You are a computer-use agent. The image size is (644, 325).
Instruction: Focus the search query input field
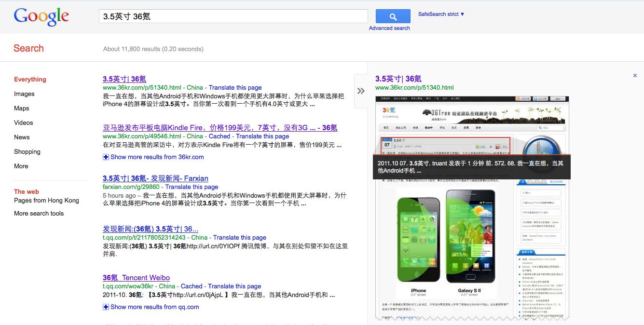[233, 16]
